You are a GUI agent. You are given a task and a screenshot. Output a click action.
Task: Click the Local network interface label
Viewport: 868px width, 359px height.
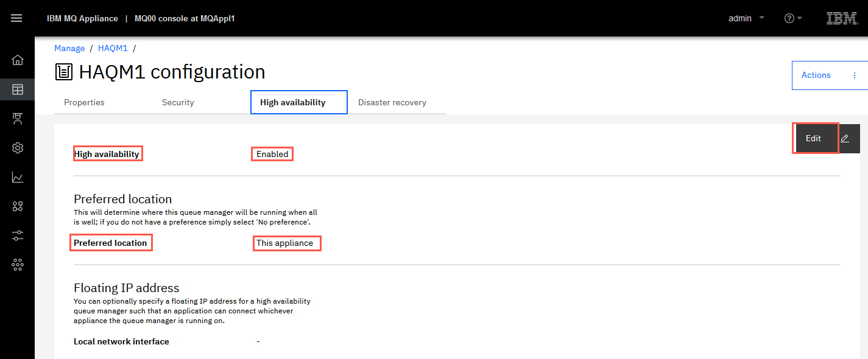pyautogui.click(x=121, y=341)
